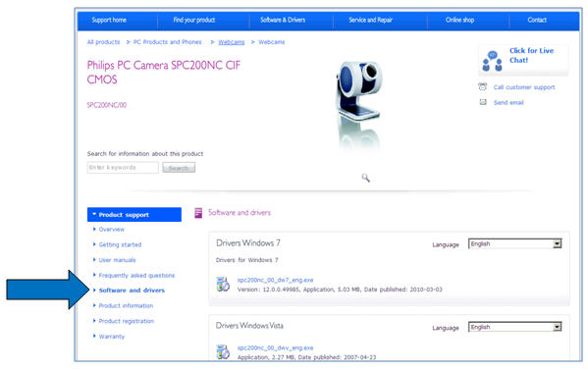This screenshot has width=588, height=371.
Task: Go to PC Products and Phones breadcrumb
Action: (167, 42)
